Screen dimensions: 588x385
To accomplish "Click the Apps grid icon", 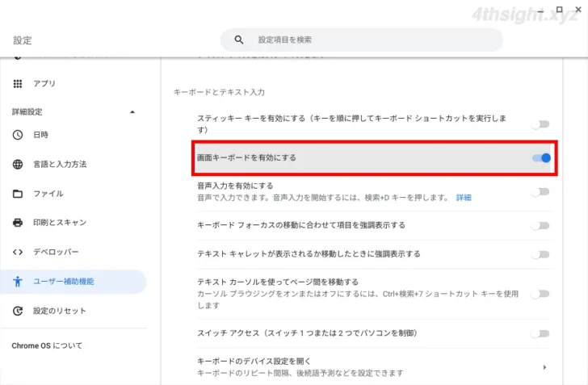I will (x=18, y=84).
